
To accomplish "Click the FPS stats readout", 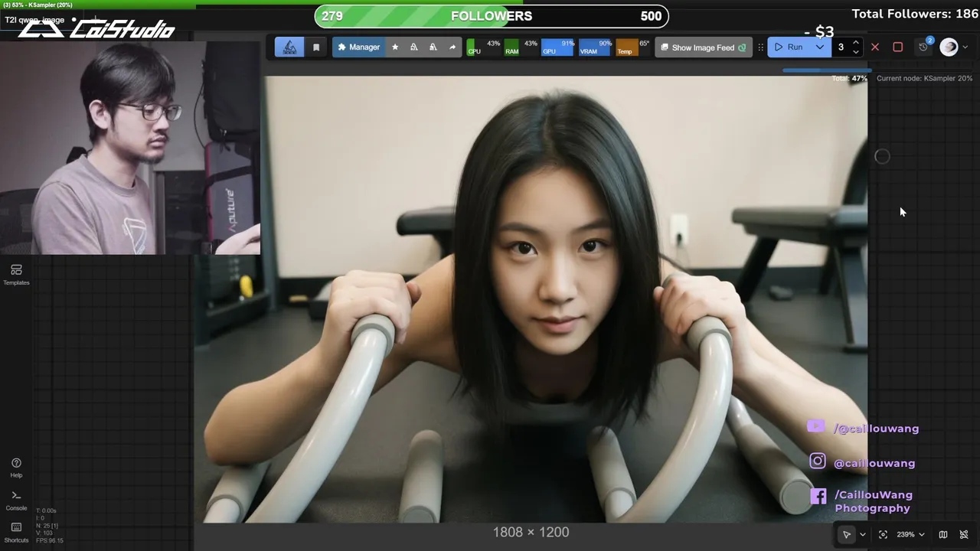I will (x=50, y=540).
